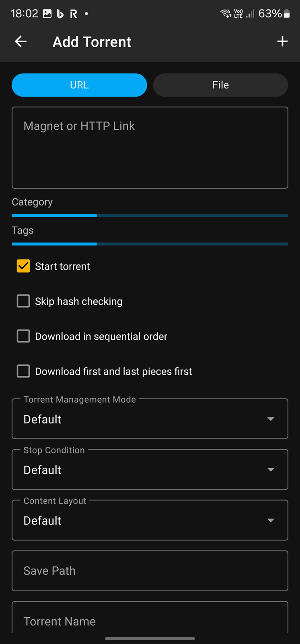
Task: Tap the battery icon in status bar
Action: point(287,14)
